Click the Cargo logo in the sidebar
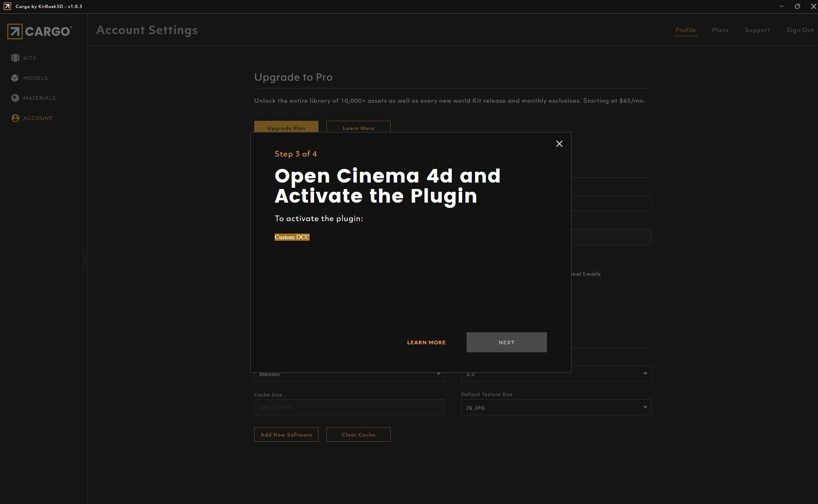Screen dimensions: 818x504 pyautogui.click(x=39, y=31)
